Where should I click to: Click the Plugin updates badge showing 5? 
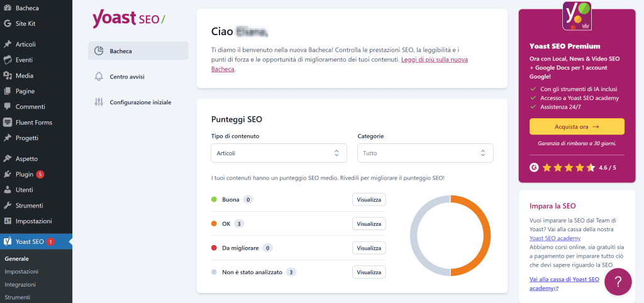point(40,174)
